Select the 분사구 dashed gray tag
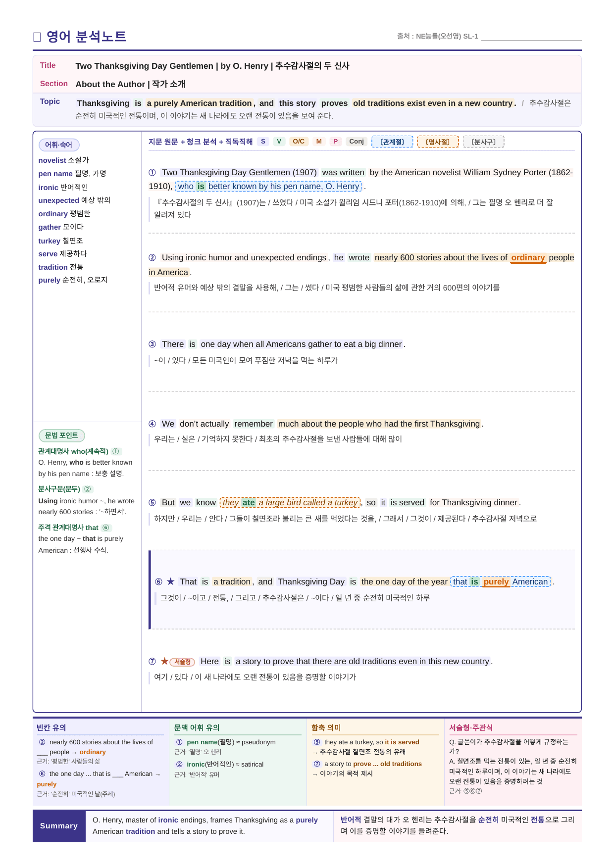The height and width of the screenshot is (868, 614). click(483, 142)
